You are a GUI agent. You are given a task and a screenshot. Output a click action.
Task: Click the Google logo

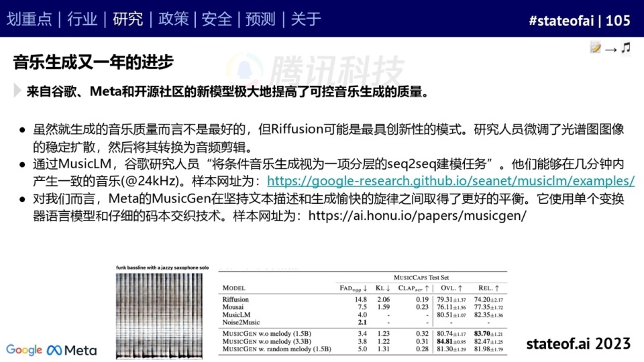[24, 350]
